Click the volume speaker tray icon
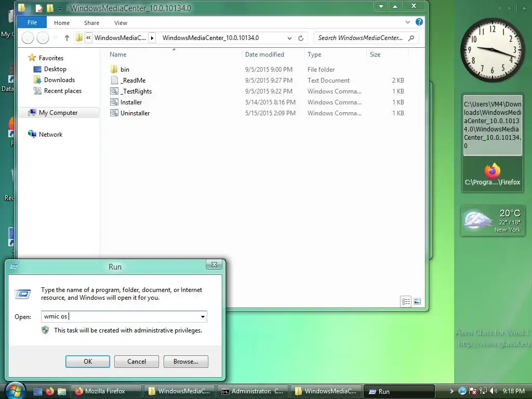This screenshot has width=532, height=399. tap(494, 391)
